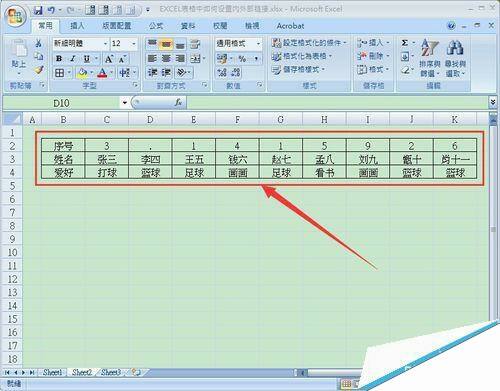
Task: Open the Office button menu
Action: (16, 16)
